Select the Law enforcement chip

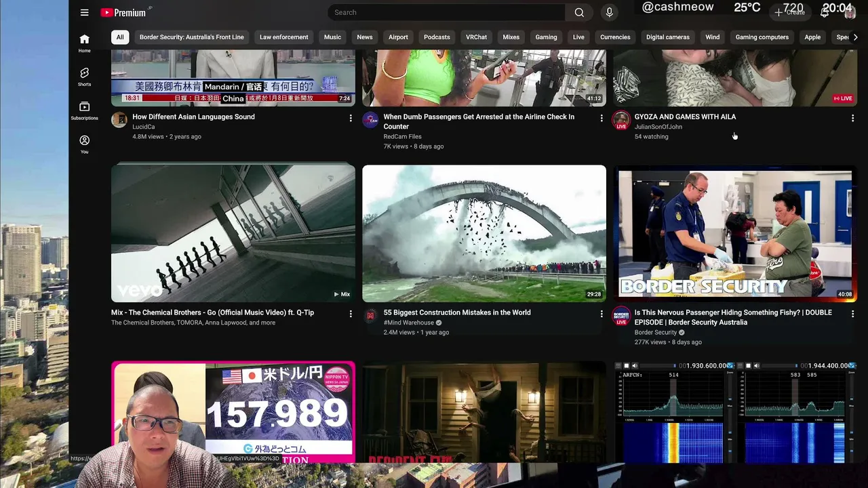pyautogui.click(x=283, y=37)
